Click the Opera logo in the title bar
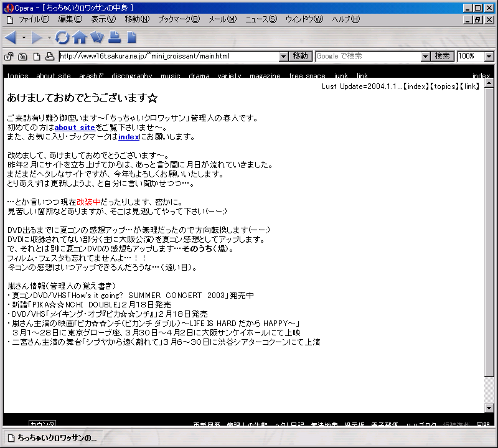 [x=8, y=7]
